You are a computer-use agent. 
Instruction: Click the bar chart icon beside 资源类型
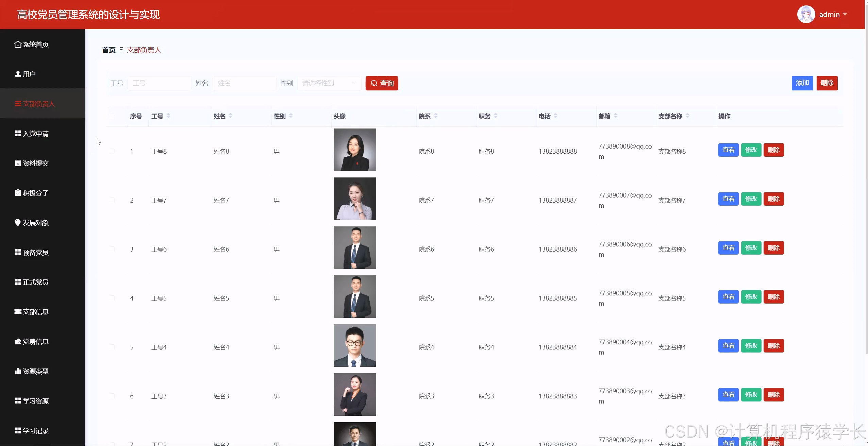18,371
